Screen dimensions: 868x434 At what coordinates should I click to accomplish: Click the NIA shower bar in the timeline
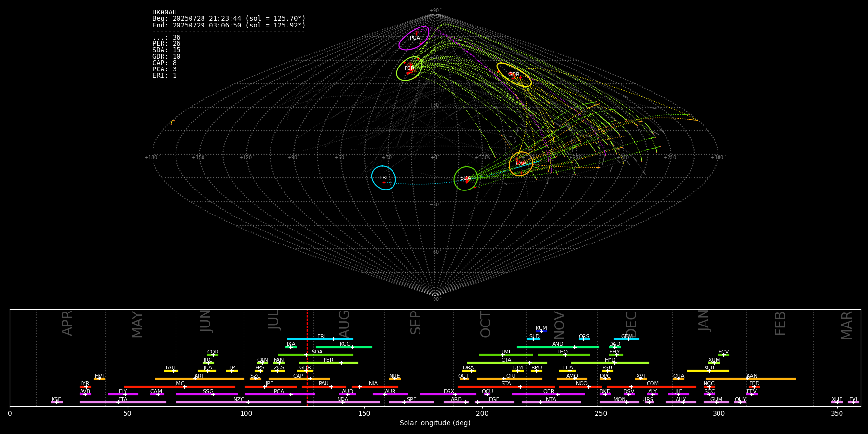coord(375,387)
